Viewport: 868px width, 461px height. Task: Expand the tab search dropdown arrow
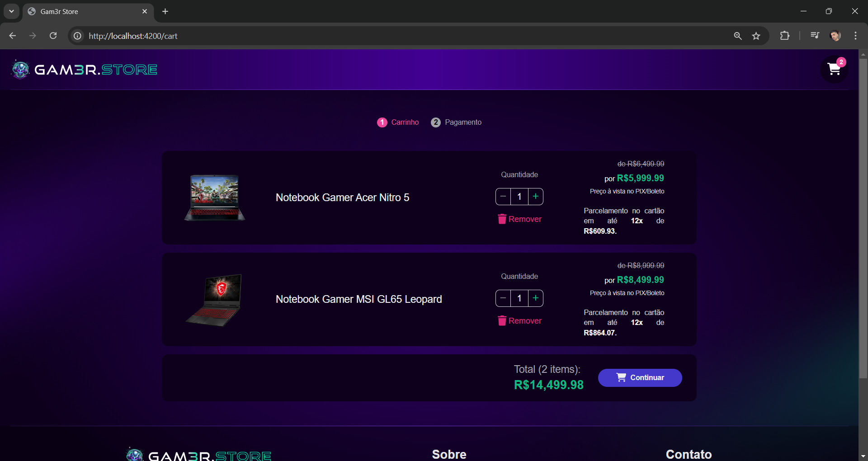coord(11,11)
